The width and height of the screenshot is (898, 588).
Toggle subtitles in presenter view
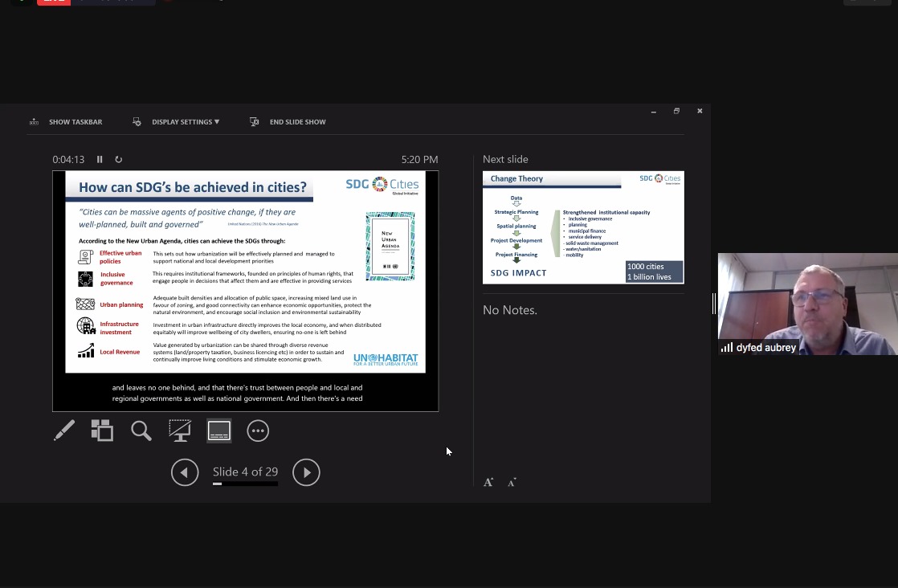pyautogui.click(x=218, y=431)
